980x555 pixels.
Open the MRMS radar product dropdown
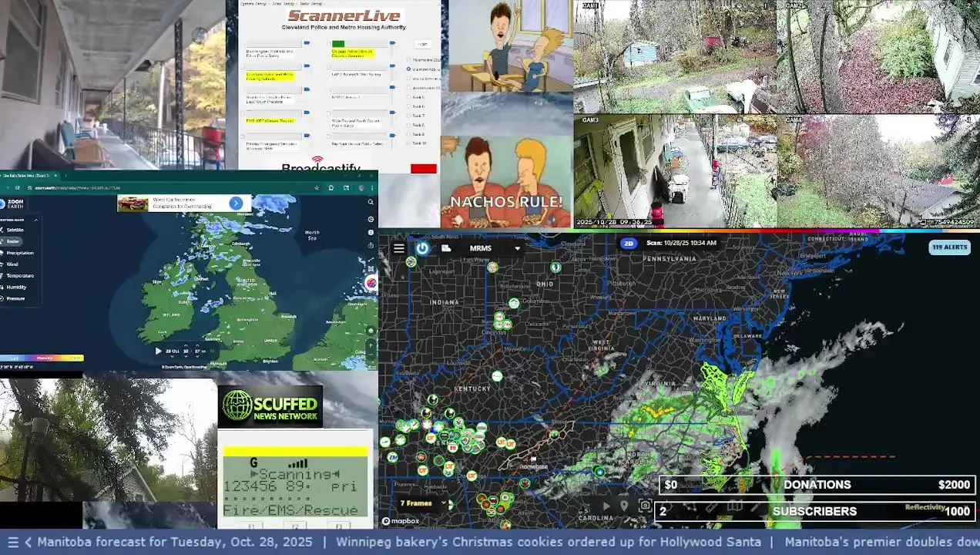point(495,248)
